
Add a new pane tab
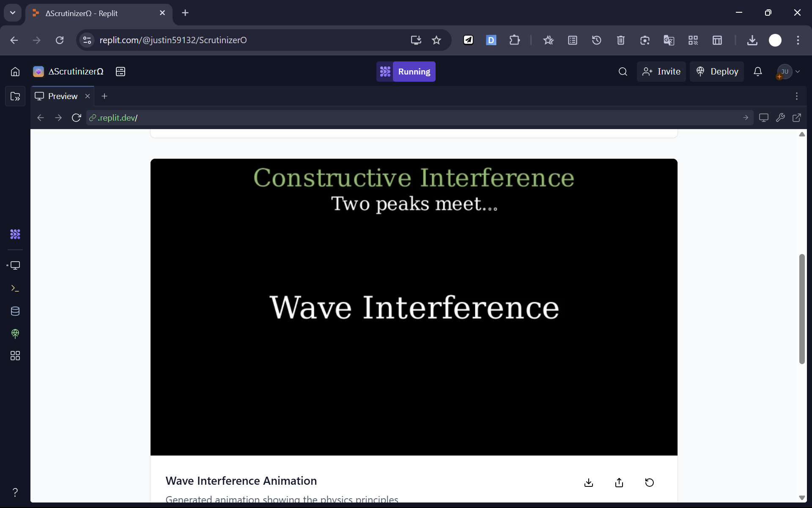point(104,96)
